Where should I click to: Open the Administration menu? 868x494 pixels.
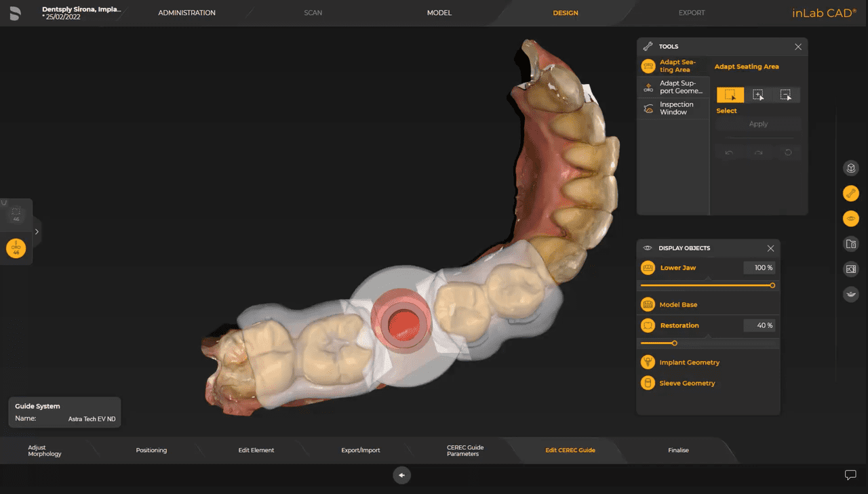click(186, 12)
